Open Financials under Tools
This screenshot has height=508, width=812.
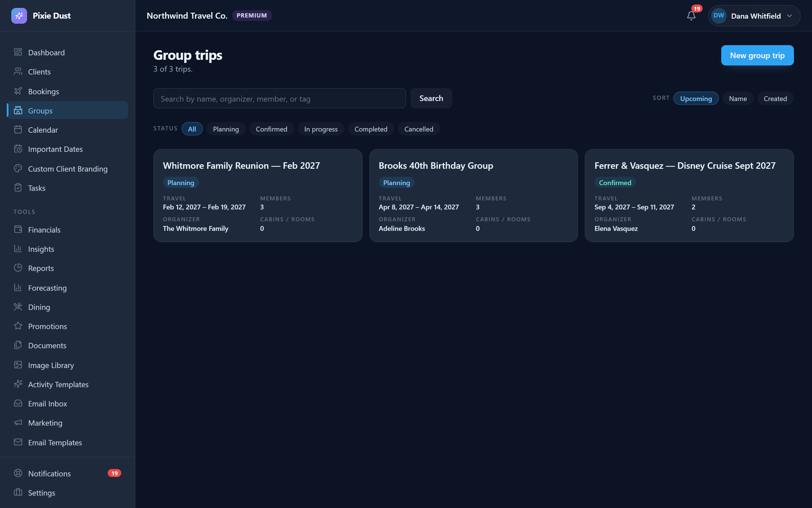tap(67, 230)
